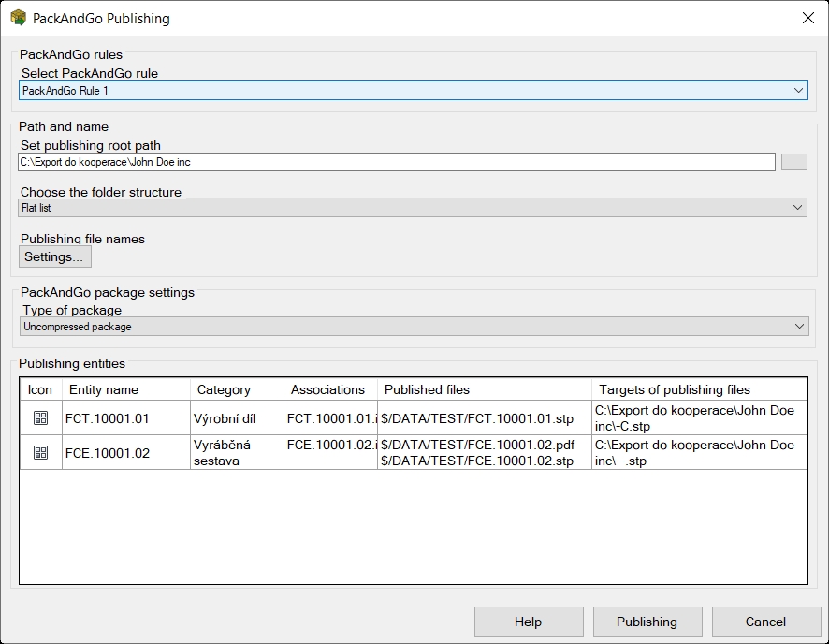The image size is (829, 644).
Task: Click the Category column header
Action: (x=236, y=389)
